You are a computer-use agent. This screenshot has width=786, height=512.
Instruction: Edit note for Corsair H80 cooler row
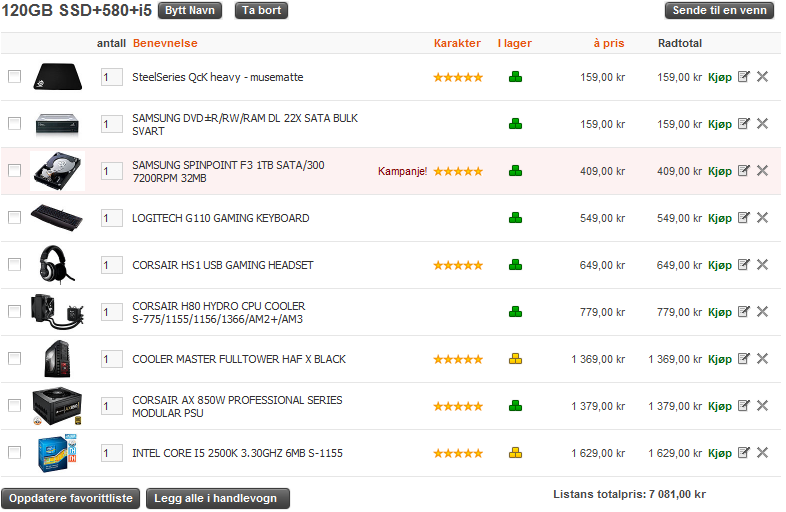[743, 312]
